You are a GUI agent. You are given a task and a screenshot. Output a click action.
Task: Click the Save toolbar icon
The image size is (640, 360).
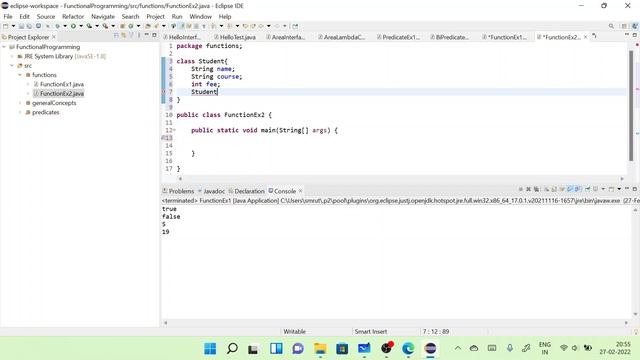coord(21,26)
